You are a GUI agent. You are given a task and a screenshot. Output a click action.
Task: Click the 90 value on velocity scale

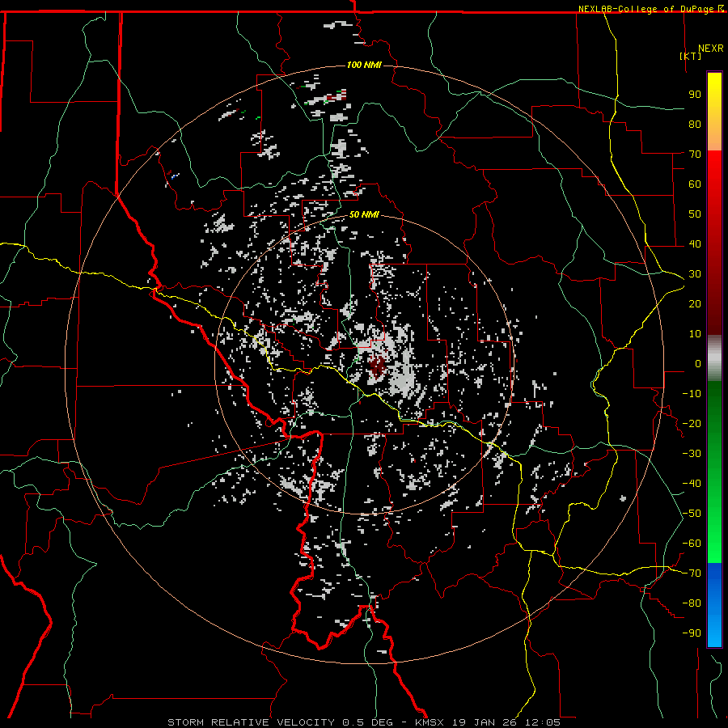(x=695, y=95)
